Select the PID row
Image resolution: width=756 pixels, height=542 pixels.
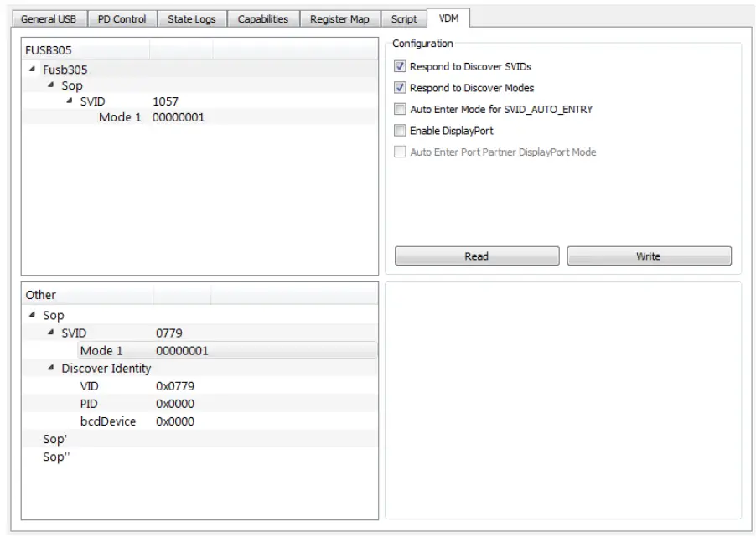point(200,404)
